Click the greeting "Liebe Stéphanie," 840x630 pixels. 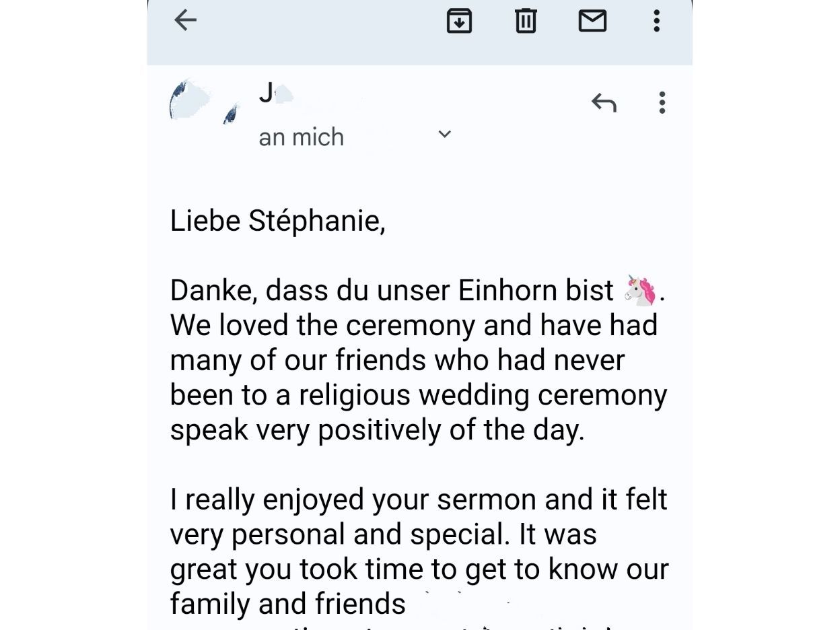[x=277, y=221]
